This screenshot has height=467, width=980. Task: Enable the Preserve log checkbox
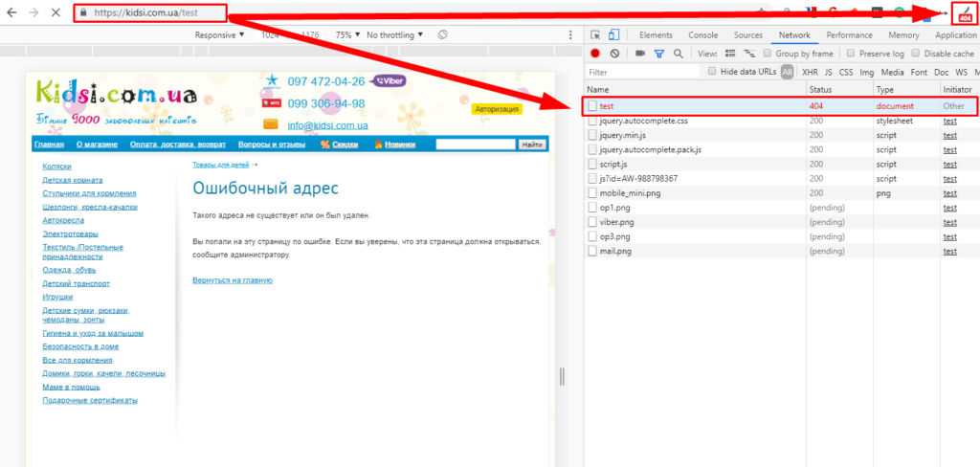[852, 54]
